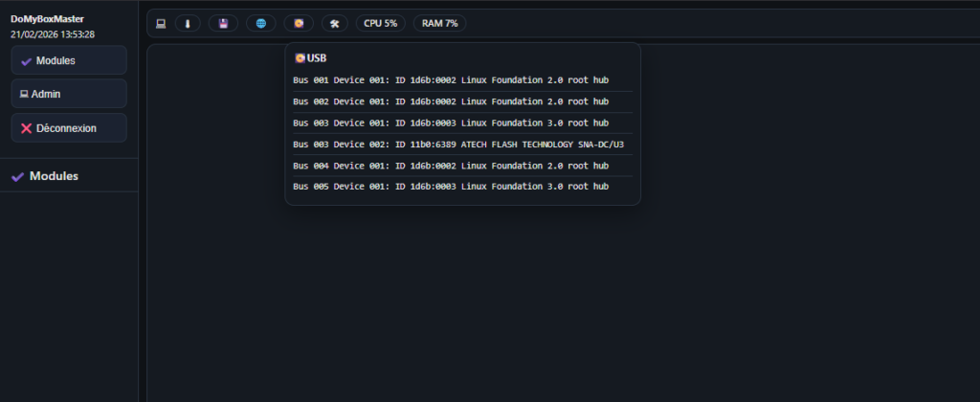
Task: Click the RAM 7% usage pill
Action: (x=439, y=23)
